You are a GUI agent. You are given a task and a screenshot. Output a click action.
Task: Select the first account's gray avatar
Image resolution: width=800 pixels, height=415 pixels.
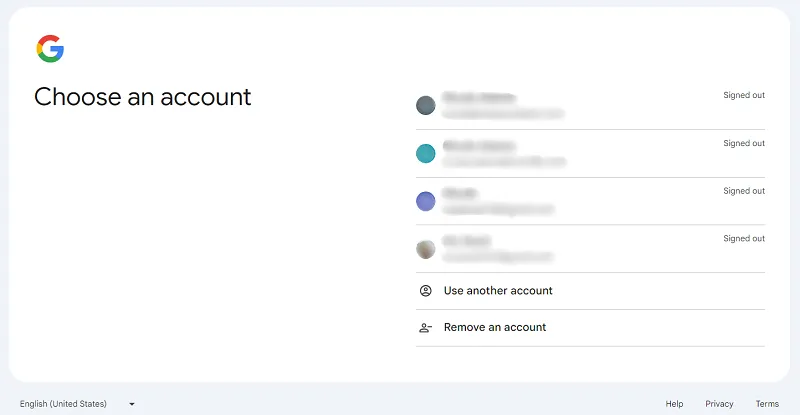click(426, 105)
